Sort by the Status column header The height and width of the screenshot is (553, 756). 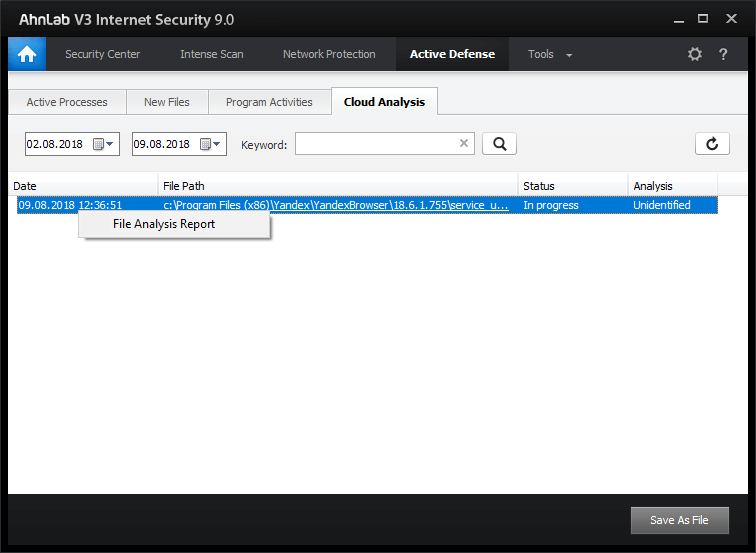tap(573, 186)
